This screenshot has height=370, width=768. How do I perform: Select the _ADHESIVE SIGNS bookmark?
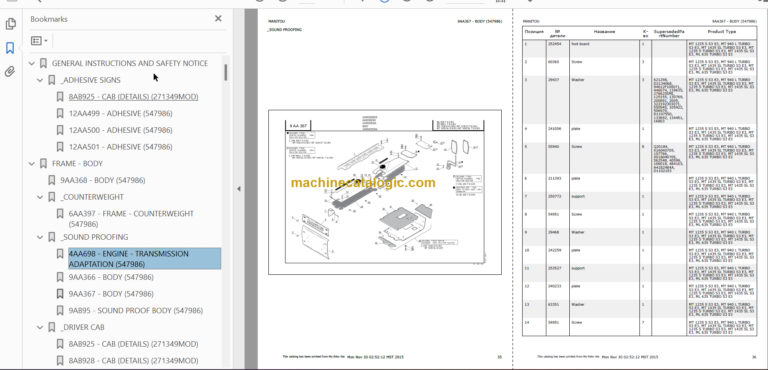click(x=90, y=80)
